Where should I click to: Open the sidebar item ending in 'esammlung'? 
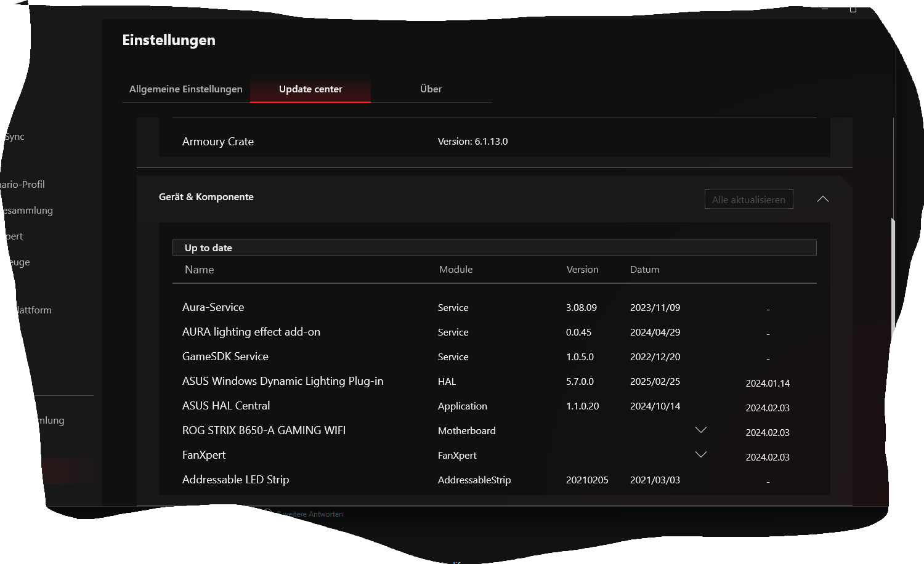(x=27, y=211)
